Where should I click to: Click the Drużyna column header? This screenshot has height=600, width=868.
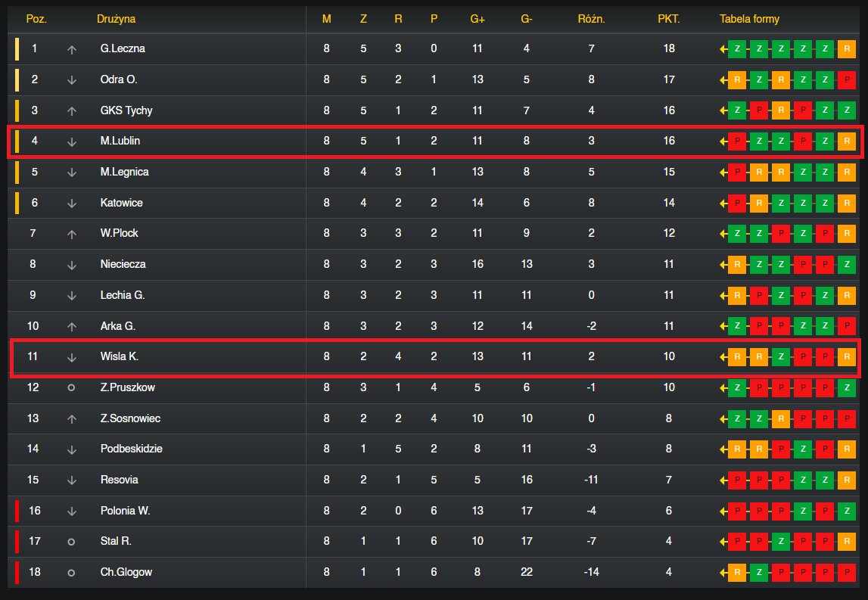(116, 19)
